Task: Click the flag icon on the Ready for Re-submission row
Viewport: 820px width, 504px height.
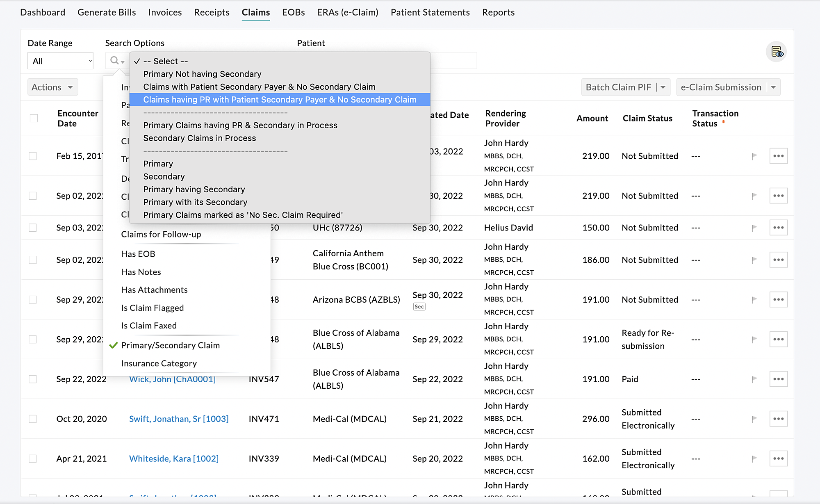Action: coord(754,339)
